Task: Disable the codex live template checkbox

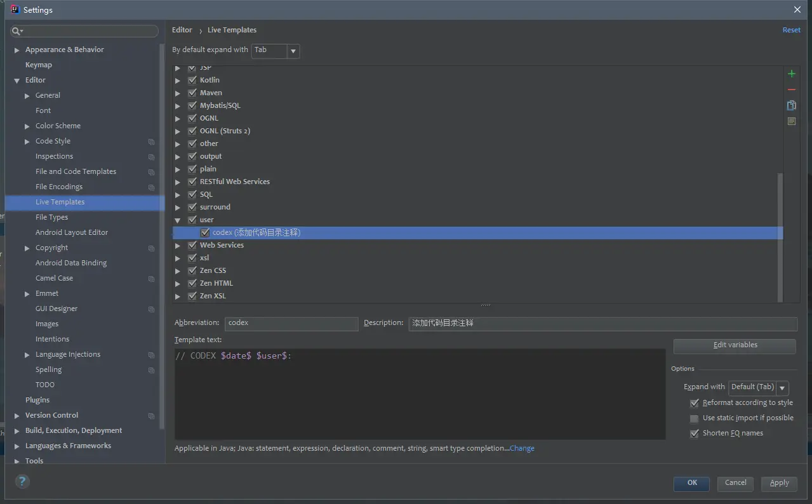Action: tap(204, 232)
